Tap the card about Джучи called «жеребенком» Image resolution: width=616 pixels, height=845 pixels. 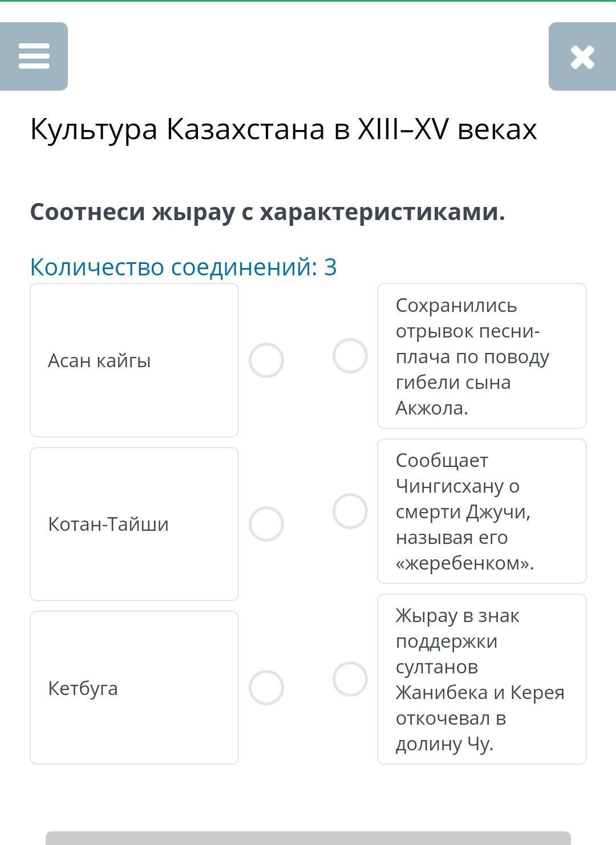482,511
